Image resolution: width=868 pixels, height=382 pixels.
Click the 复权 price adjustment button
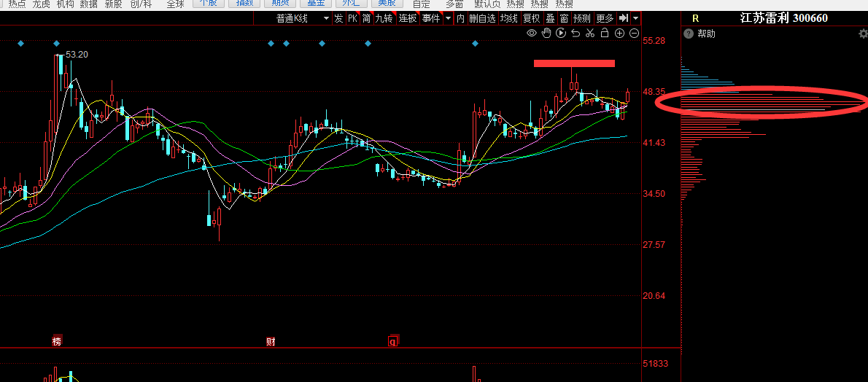click(x=532, y=18)
